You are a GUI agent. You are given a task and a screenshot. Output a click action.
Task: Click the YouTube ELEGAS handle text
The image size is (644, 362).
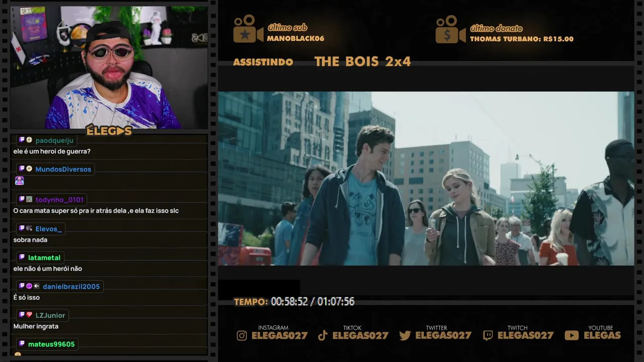[602, 336]
